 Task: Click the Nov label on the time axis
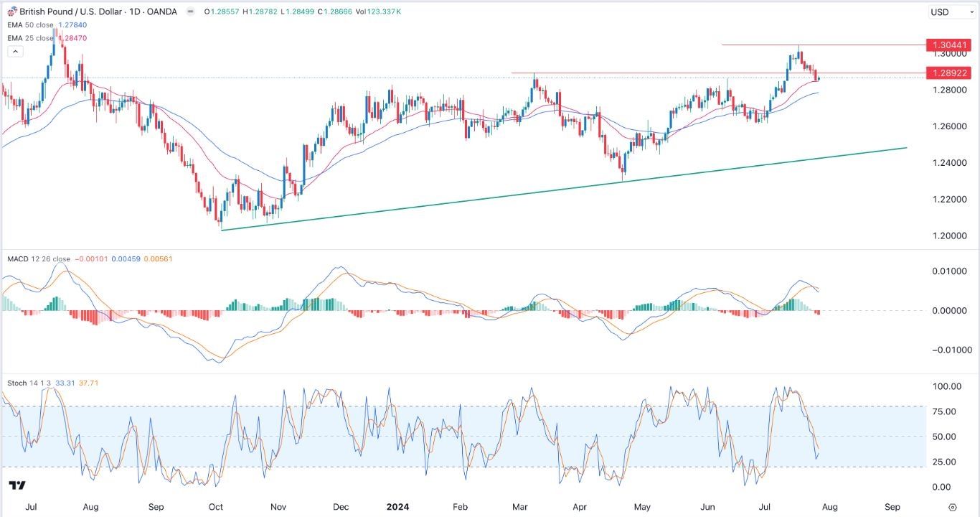pos(277,506)
